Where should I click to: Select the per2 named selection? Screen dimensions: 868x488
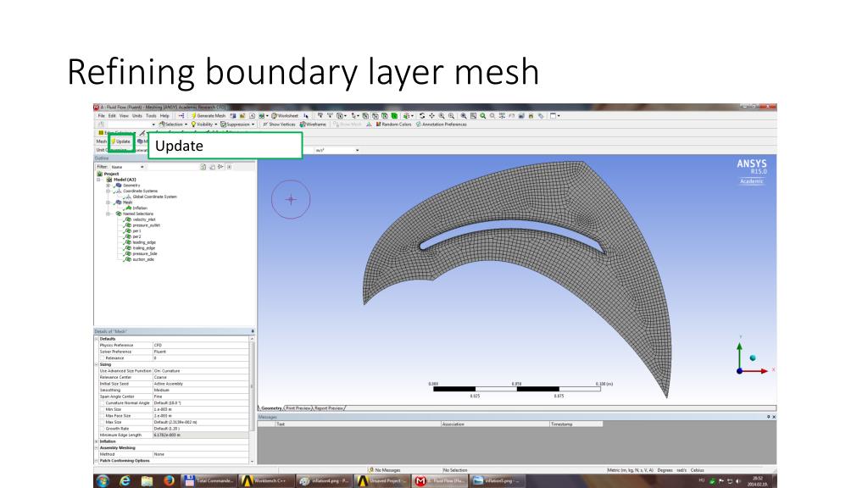[136, 236]
